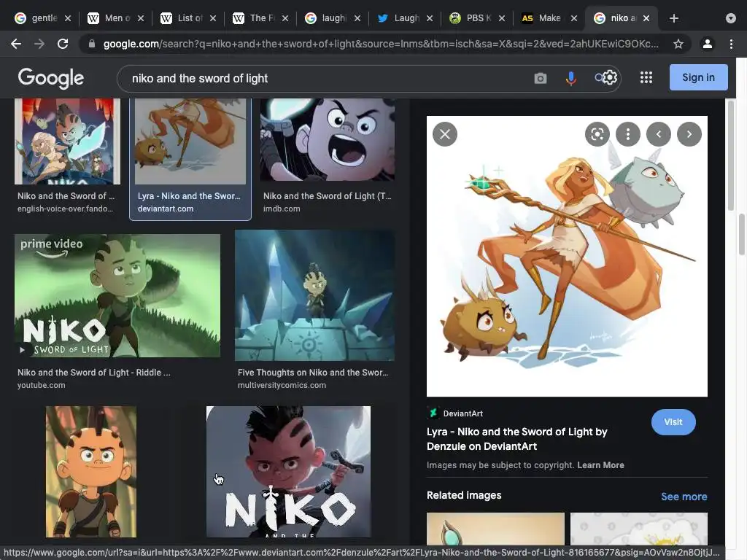Click See more related images
This screenshot has width=747, height=560.
tap(684, 497)
